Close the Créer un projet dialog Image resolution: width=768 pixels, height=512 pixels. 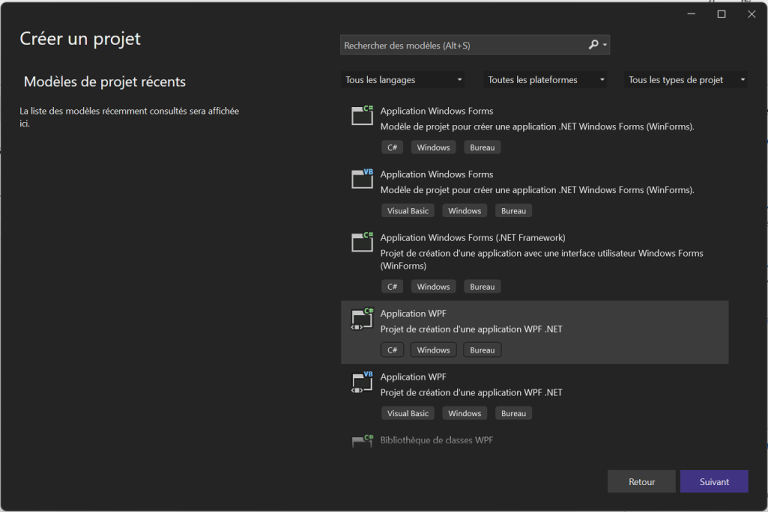pyautogui.click(x=751, y=14)
